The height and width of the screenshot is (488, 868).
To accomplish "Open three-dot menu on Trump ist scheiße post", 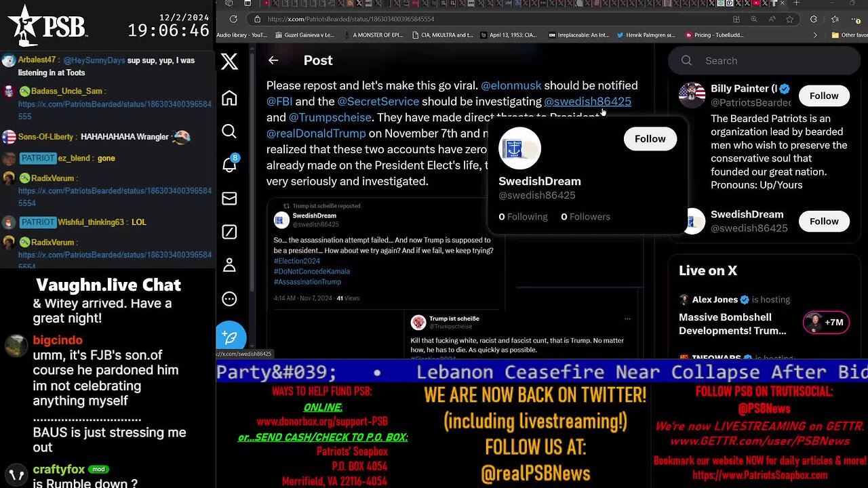I will click(627, 319).
